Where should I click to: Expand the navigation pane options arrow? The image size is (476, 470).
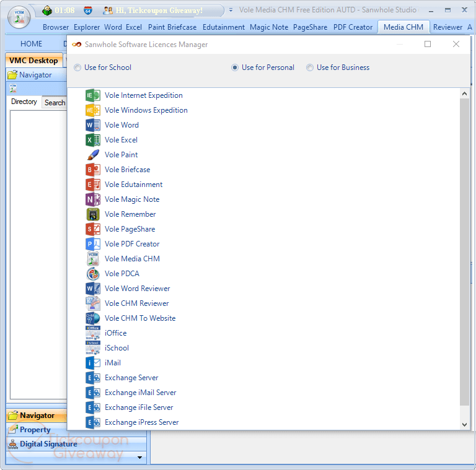[x=139, y=457]
